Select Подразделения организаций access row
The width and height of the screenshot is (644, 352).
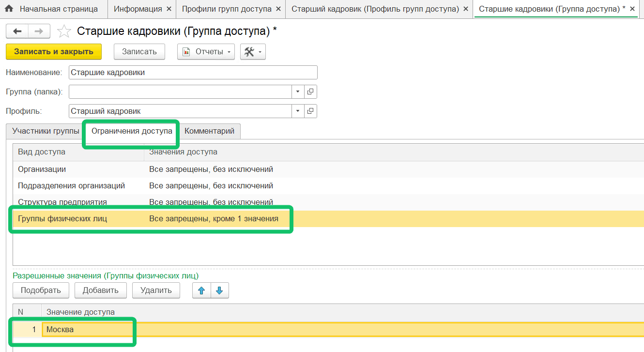click(x=328, y=186)
